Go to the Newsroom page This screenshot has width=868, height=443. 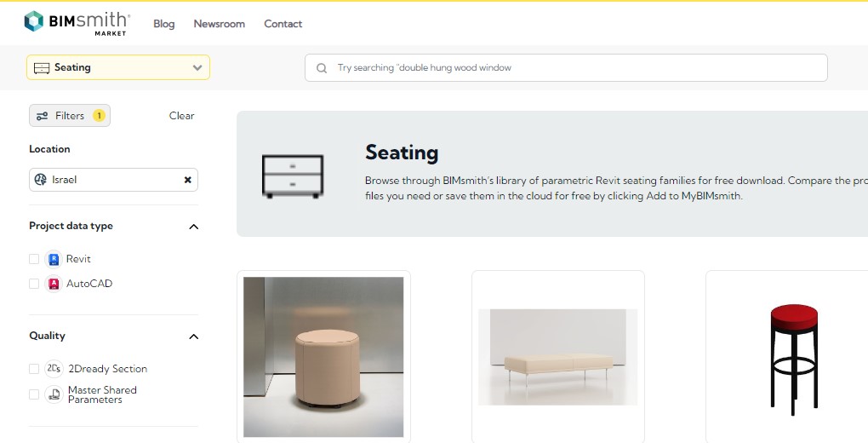tap(220, 24)
